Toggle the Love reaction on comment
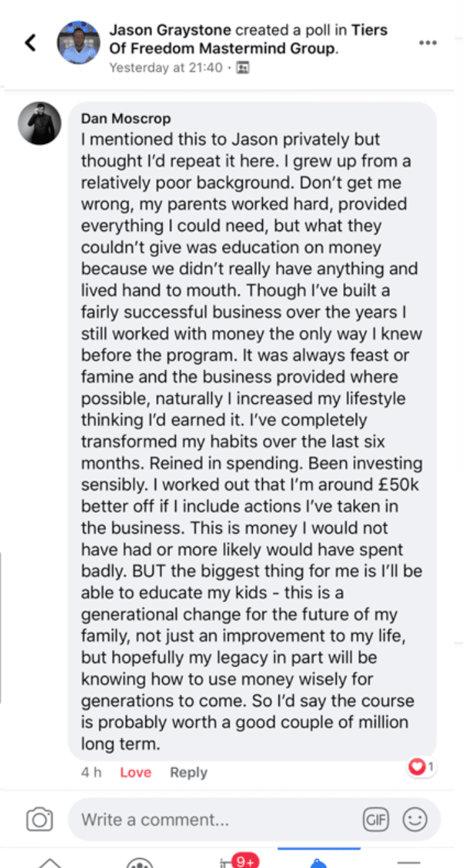Viewport: 463px width, 868px height. 135,773
